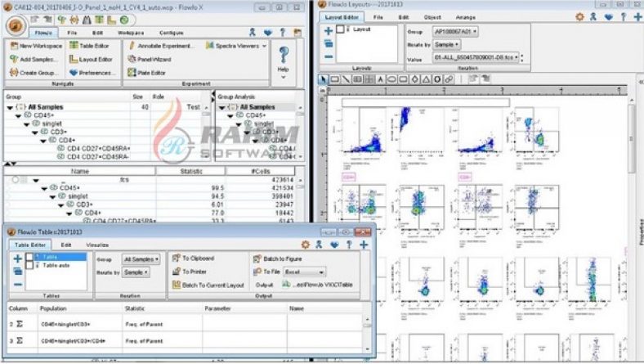Click To Printer in Table window
Image resolution: width=644 pixels, height=364 pixels.
(x=190, y=272)
